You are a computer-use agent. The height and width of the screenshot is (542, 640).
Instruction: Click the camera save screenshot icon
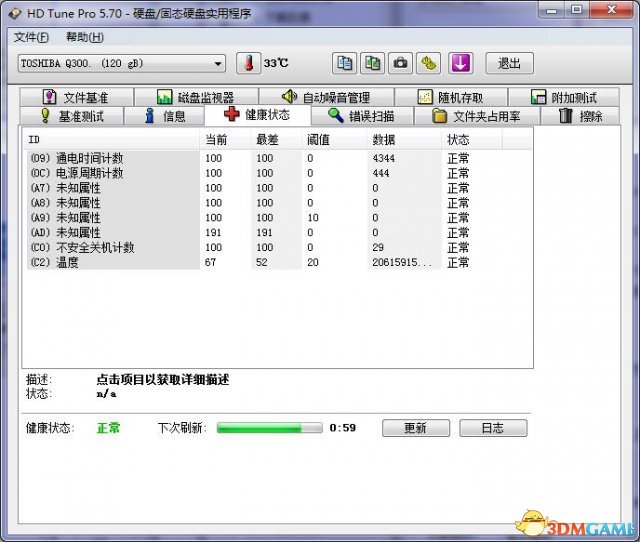pos(400,63)
